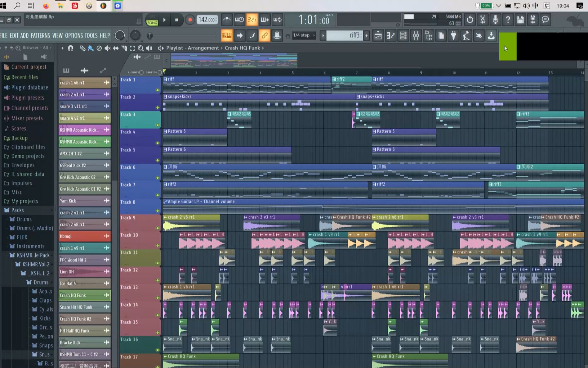
Task: Select the playlist Paint brush tool
Action: (x=91, y=48)
